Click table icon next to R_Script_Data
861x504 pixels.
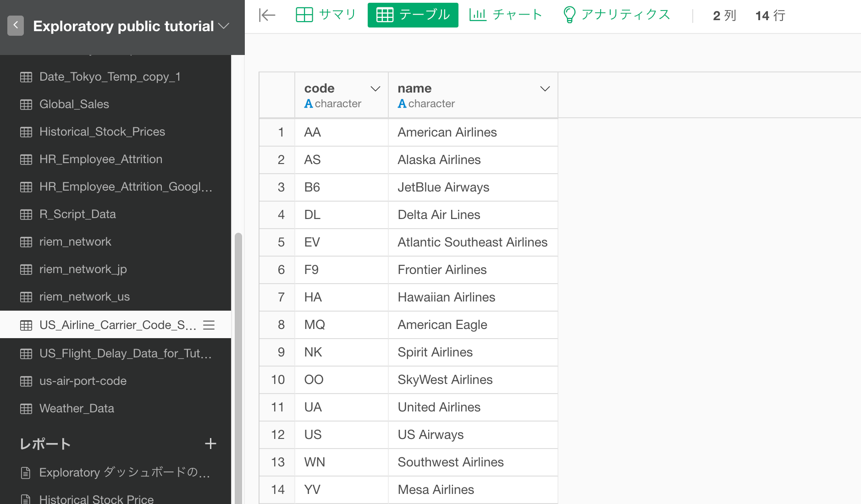(26, 214)
